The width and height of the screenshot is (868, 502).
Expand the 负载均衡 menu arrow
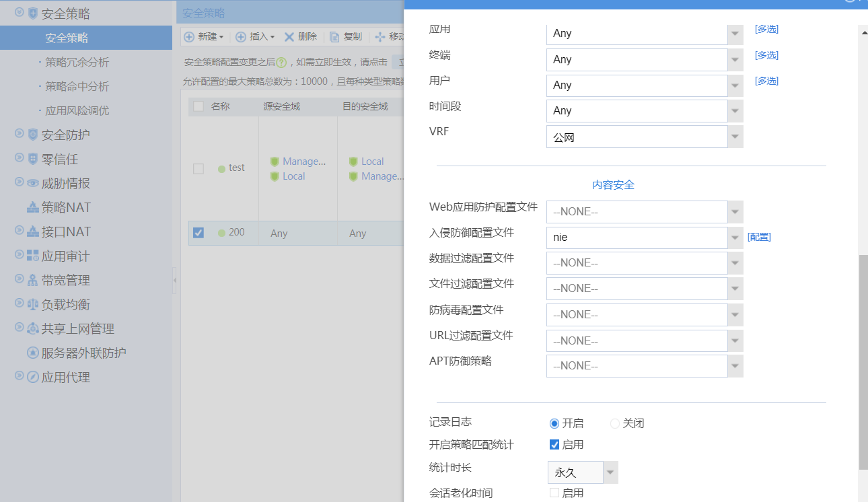(19, 304)
